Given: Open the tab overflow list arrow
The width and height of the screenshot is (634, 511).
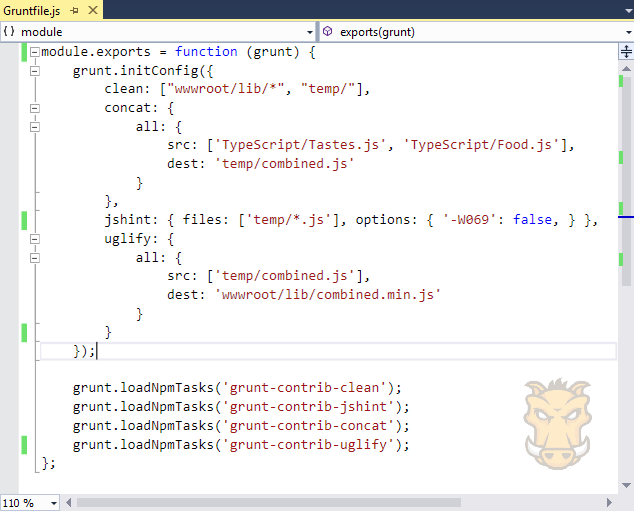Looking at the screenshot, I should (x=628, y=11).
